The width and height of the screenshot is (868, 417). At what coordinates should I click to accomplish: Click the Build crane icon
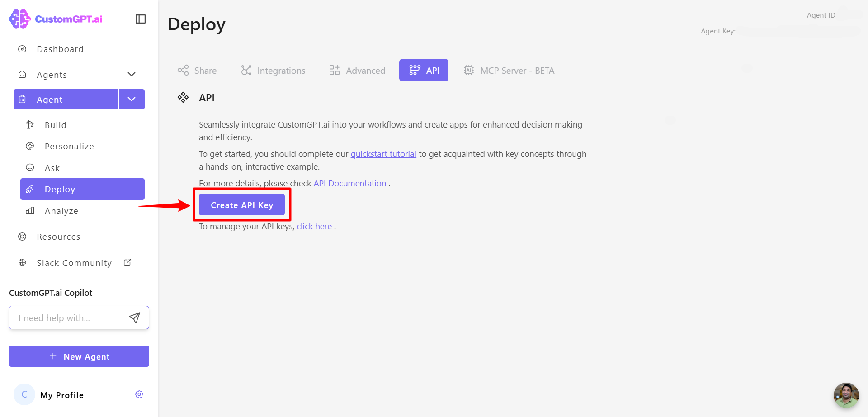click(x=30, y=124)
